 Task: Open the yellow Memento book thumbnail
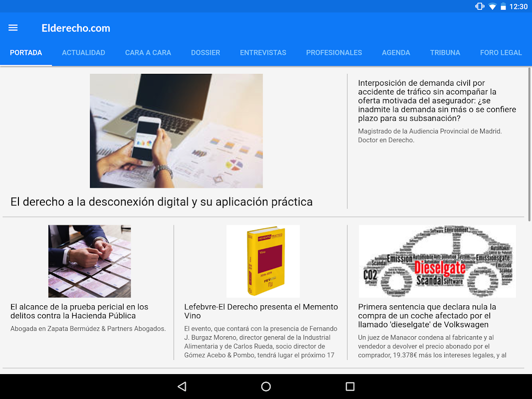263,261
